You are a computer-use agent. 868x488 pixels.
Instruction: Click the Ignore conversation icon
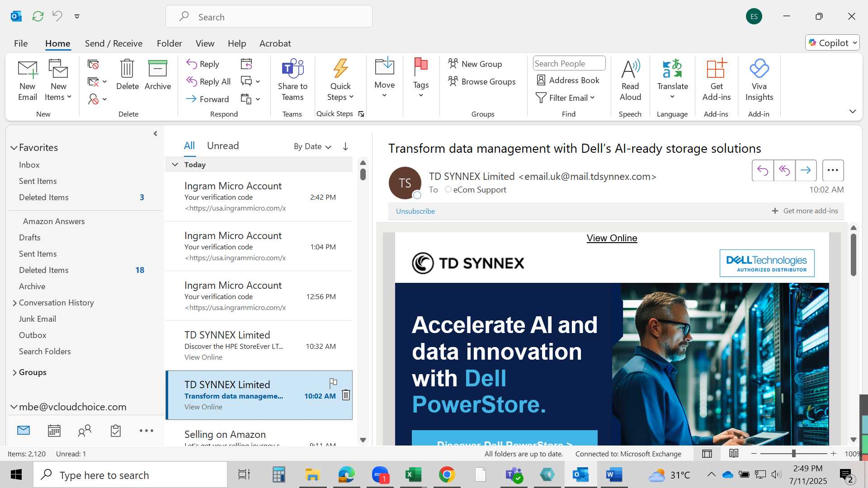[x=93, y=65]
